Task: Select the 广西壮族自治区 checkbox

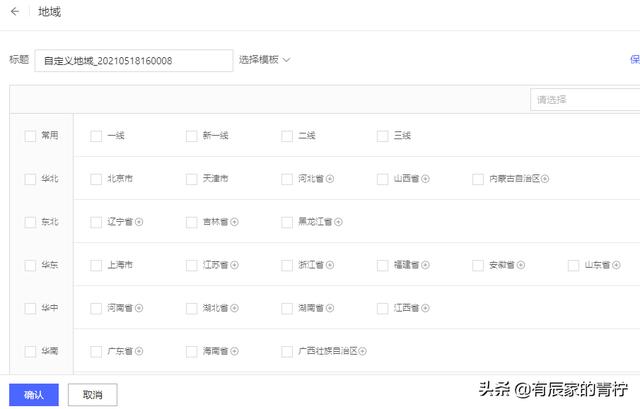Action: (x=287, y=351)
